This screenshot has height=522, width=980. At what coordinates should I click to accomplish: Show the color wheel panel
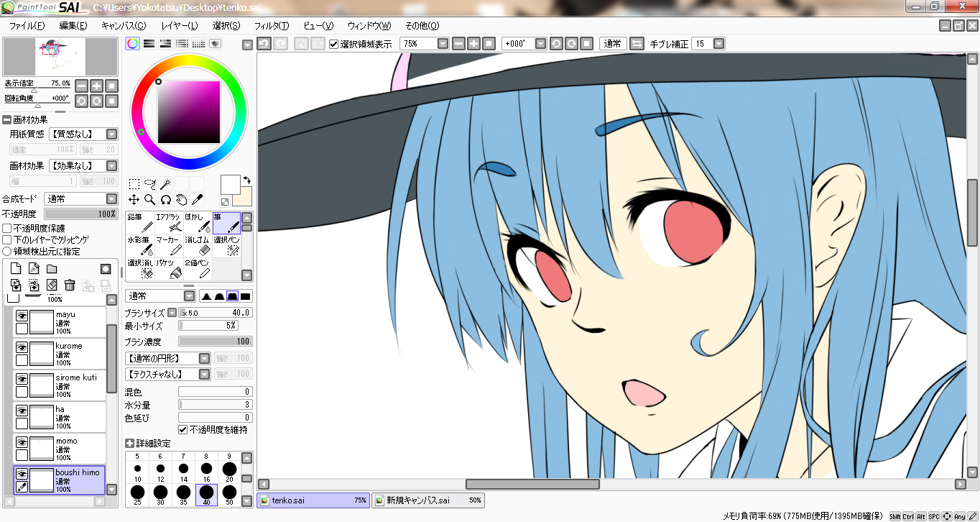133,44
